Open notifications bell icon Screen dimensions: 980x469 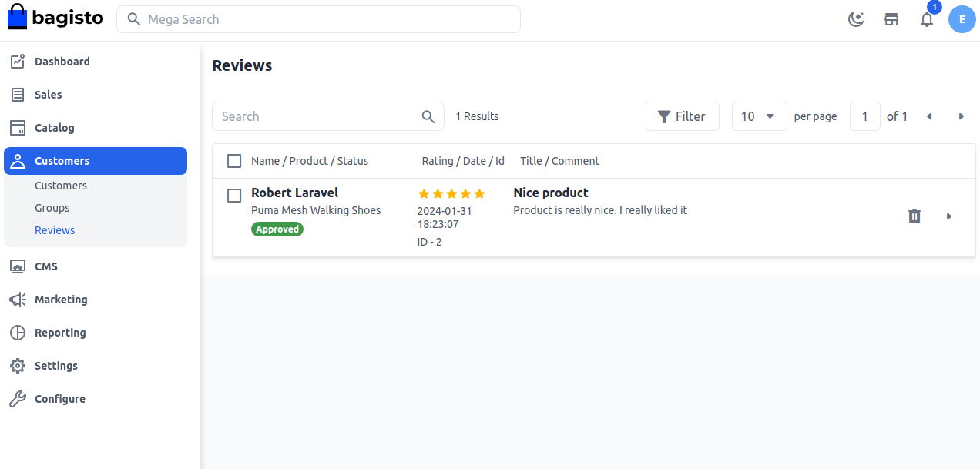click(927, 19)
